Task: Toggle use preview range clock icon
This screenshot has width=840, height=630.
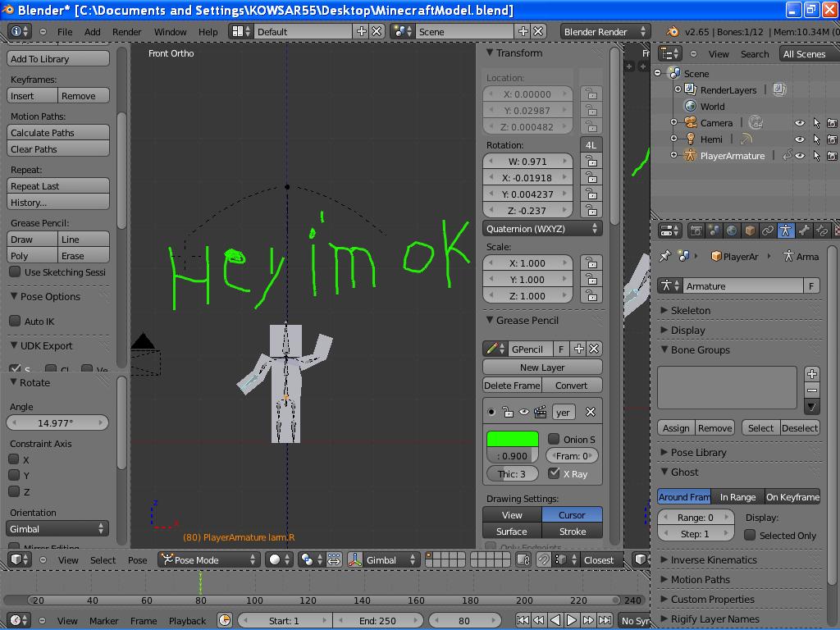Action: click(225, 620)
